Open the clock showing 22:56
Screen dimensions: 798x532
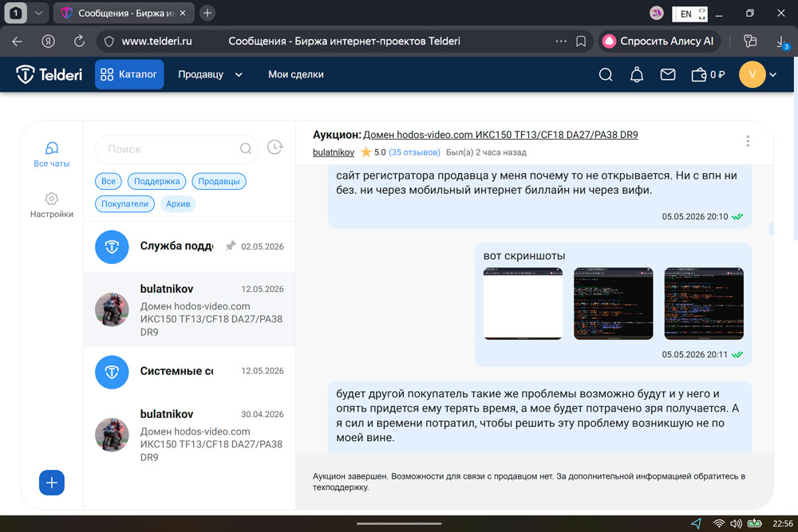pyautogui.click(x=782, y=523)
